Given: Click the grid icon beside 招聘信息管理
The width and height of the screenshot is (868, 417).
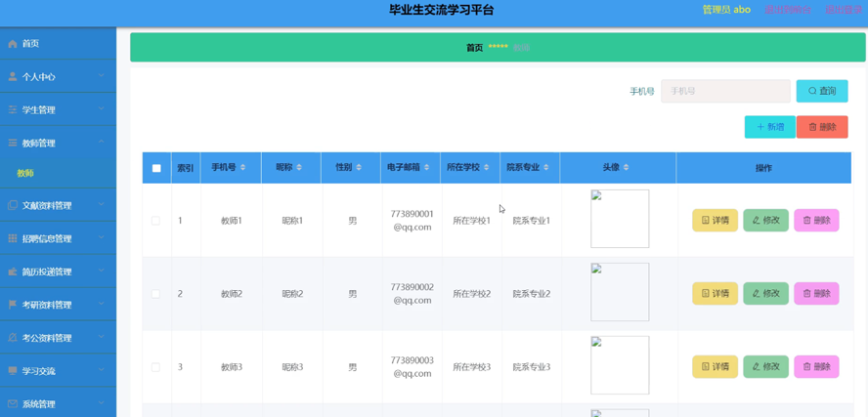Looking at the screenshot, I should tap(13, 238).
